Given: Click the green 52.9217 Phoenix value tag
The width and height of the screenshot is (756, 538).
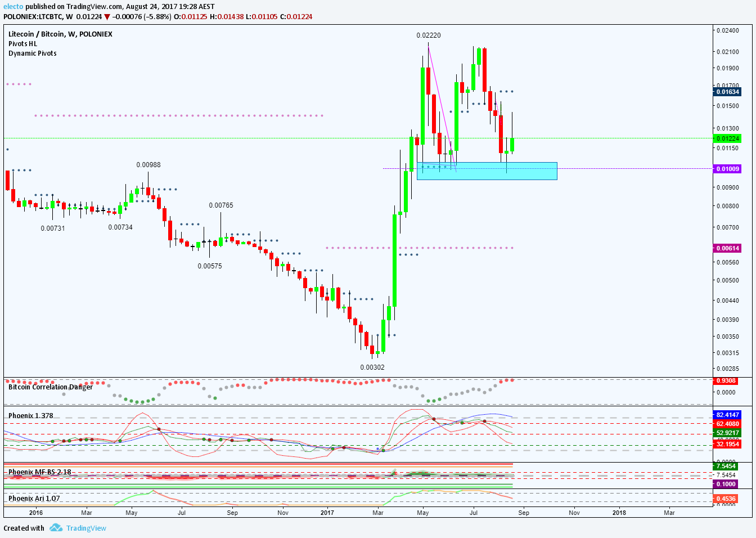Looking at the screenshot, I should [727, 433].
